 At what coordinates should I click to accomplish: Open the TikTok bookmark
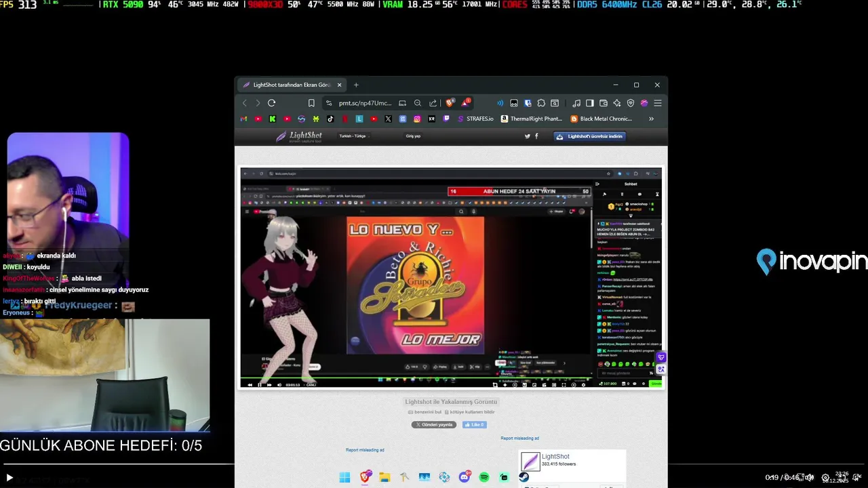(330, 119)
